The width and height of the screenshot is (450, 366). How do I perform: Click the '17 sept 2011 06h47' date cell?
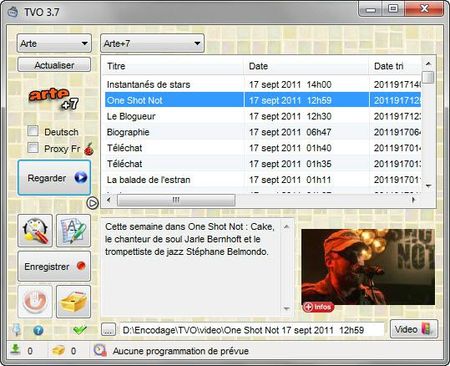coord(290,132)
